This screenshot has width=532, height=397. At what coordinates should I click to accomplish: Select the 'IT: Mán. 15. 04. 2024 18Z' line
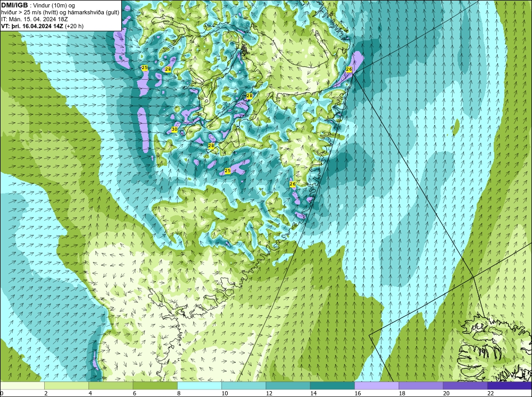point(34,19)
